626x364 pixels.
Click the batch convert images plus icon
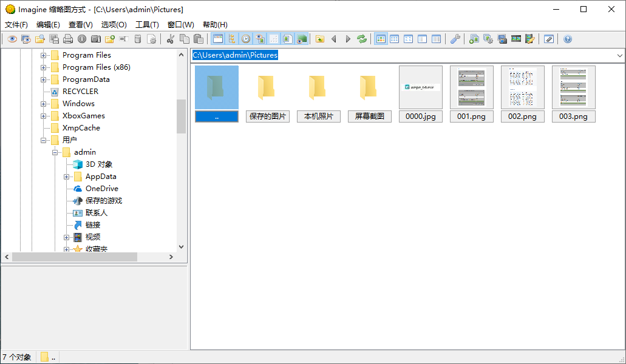point(474,39)
